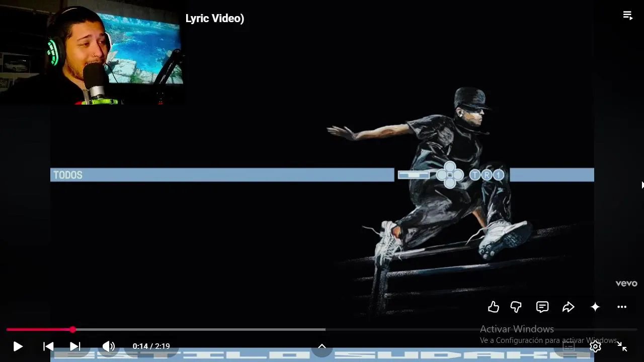
Task: Skip to the next video
Action: (75, 346)
